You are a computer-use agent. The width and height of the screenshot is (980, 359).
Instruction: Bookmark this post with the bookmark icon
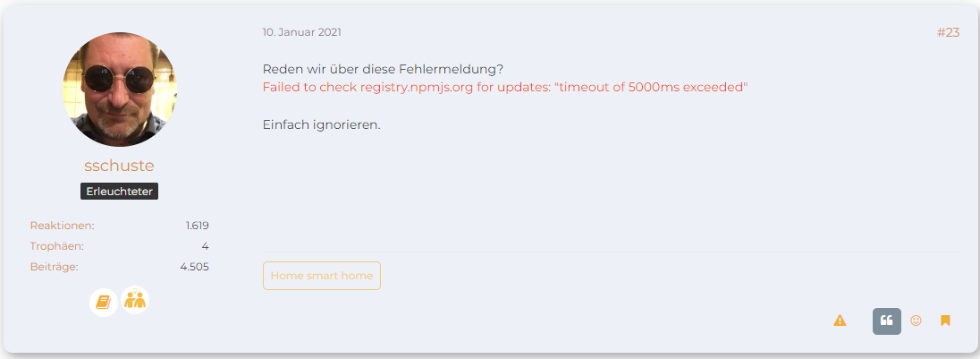click(x=945, y=321)
